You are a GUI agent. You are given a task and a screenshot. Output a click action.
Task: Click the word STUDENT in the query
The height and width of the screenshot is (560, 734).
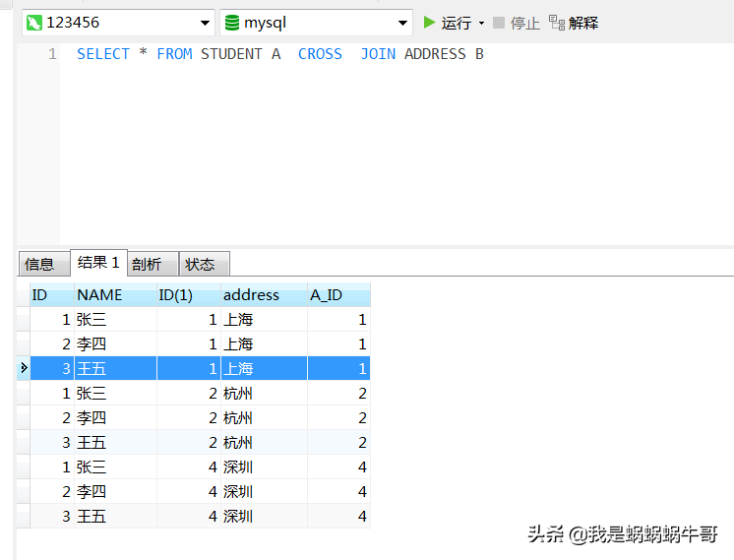point(231,54)
